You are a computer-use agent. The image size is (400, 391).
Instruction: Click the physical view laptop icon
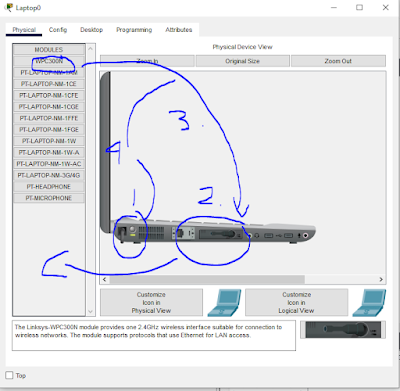click(x=224, y=303)
